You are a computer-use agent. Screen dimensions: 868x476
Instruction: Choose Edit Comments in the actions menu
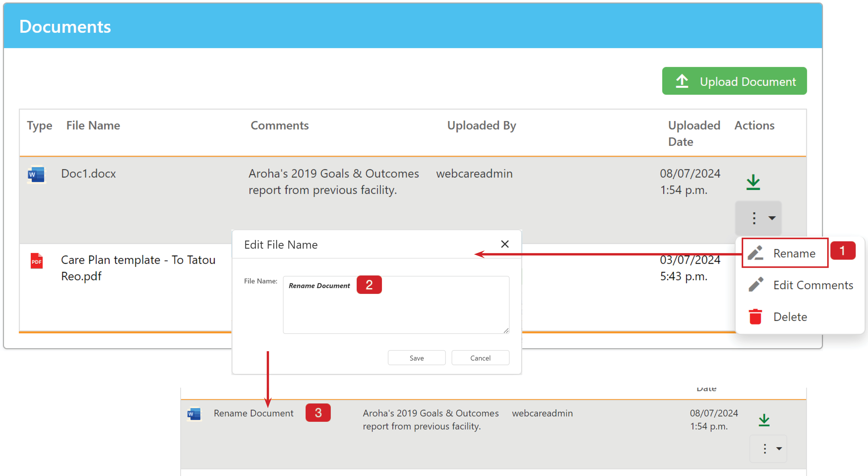pos(800,285)
